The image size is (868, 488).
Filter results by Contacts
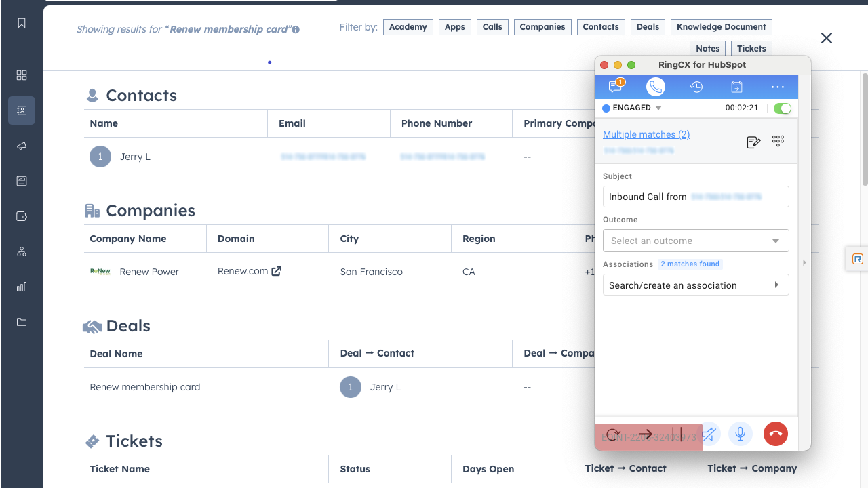point(601,27)
